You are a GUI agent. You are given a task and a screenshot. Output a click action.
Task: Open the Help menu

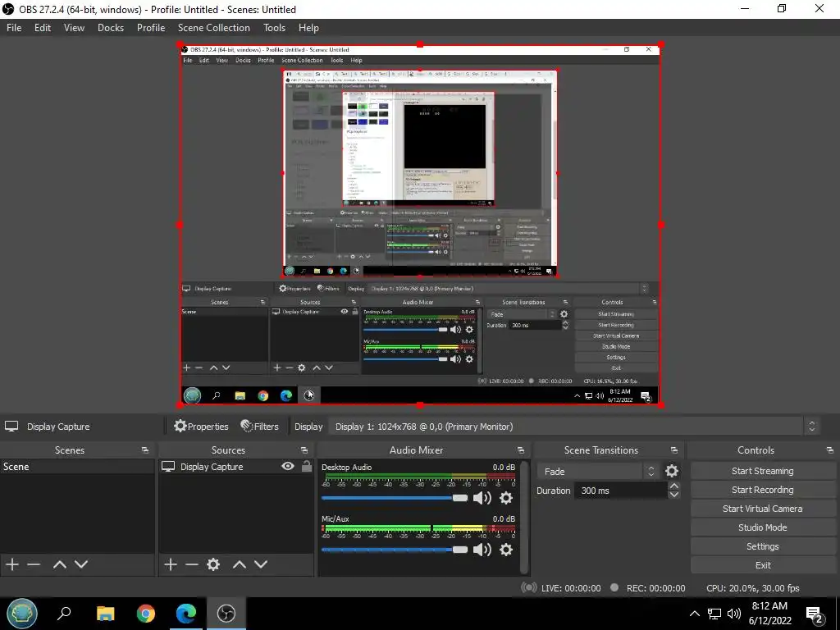click(308, 27)
